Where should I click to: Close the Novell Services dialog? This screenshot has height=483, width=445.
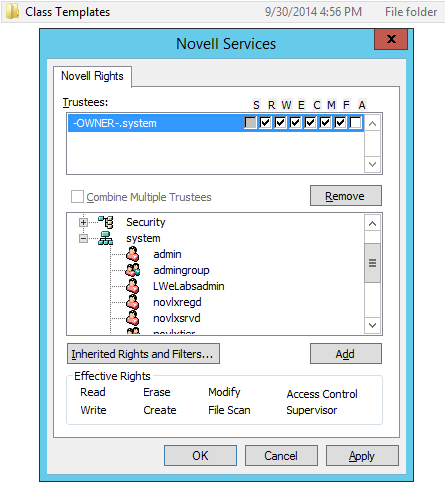tap(391, 39)
